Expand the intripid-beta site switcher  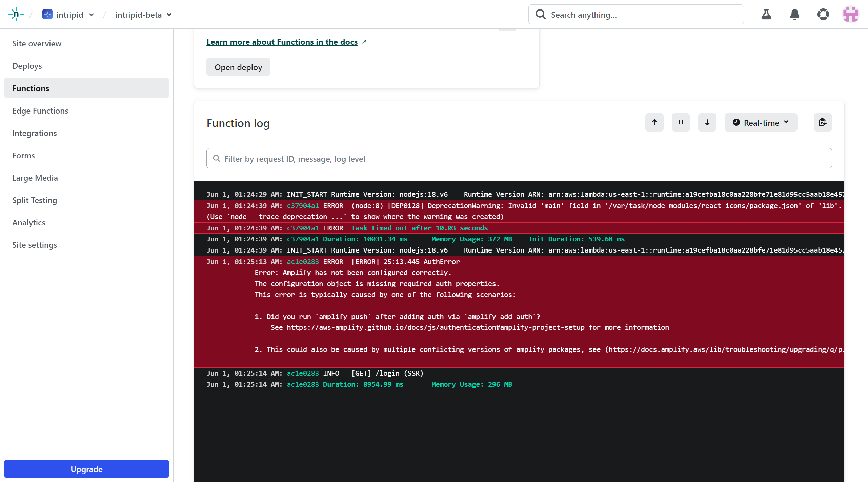[169, 15]
